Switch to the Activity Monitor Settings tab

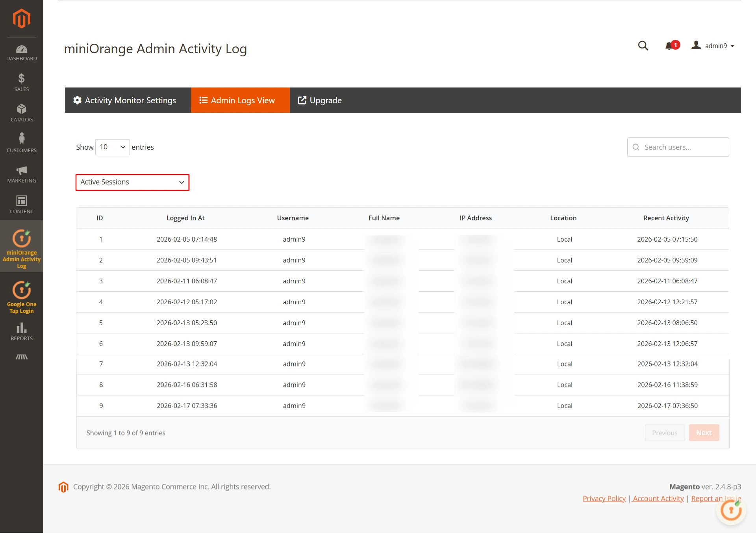(128, 100)
